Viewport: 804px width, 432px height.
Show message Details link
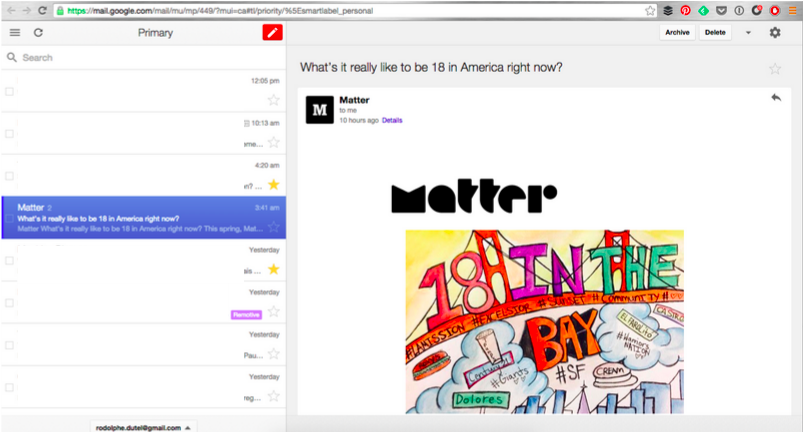[x=392, y=120]
